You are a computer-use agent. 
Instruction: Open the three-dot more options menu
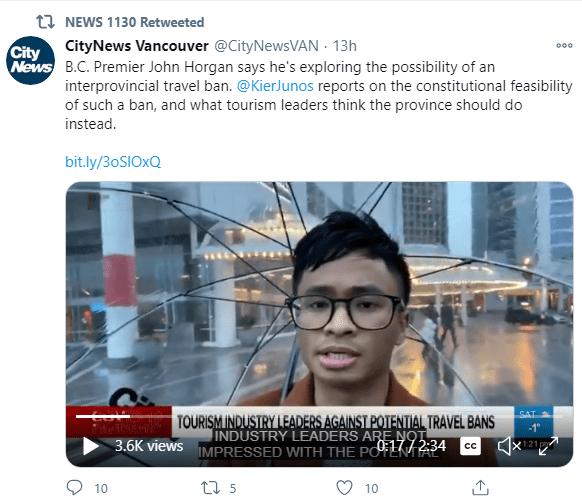[x=564, y=46]
